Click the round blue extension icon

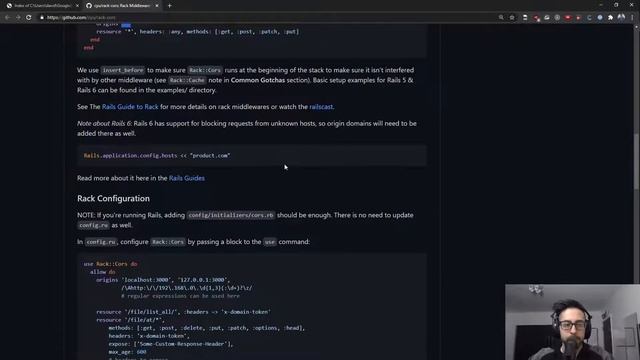pos(600,18)
